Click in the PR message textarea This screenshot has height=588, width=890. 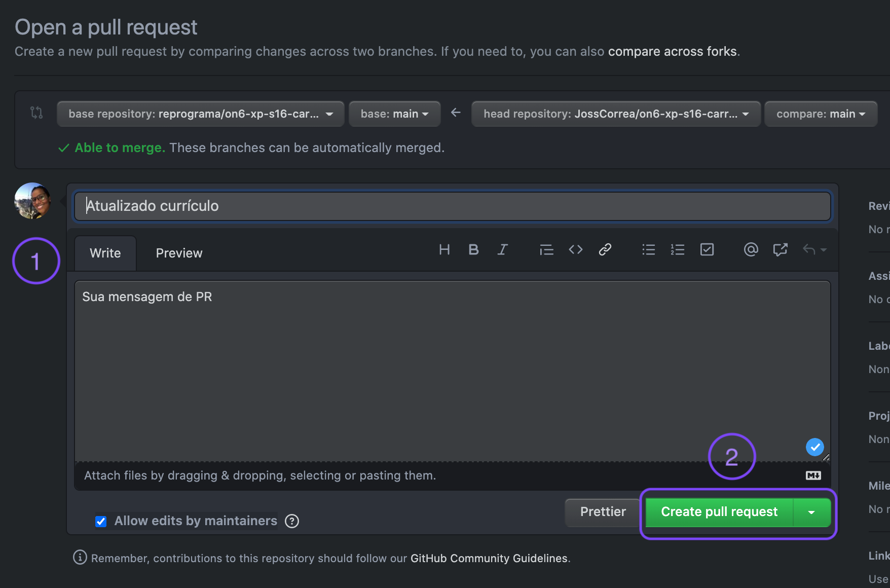[452, 371]
